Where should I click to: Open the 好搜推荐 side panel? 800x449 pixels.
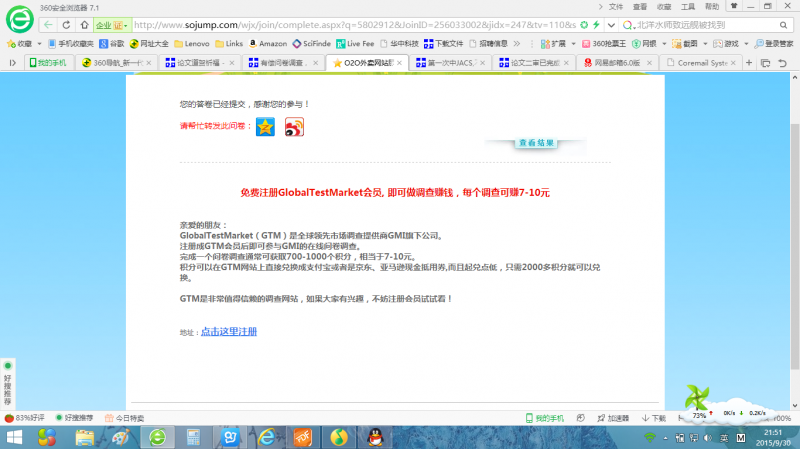[x=8, y=383]
